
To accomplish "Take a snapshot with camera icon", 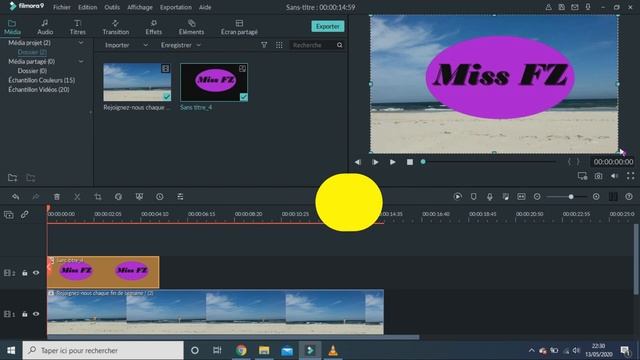I will pos(598,176).
